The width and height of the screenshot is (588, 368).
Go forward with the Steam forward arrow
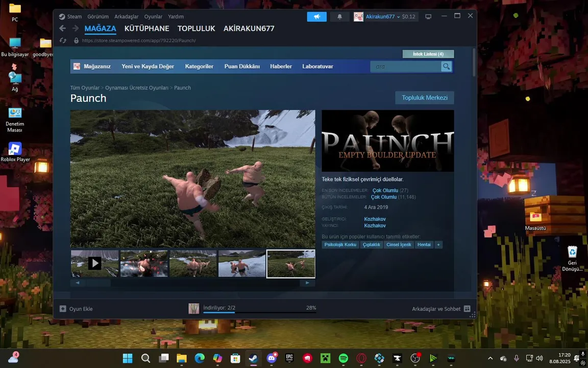point(76,29)
